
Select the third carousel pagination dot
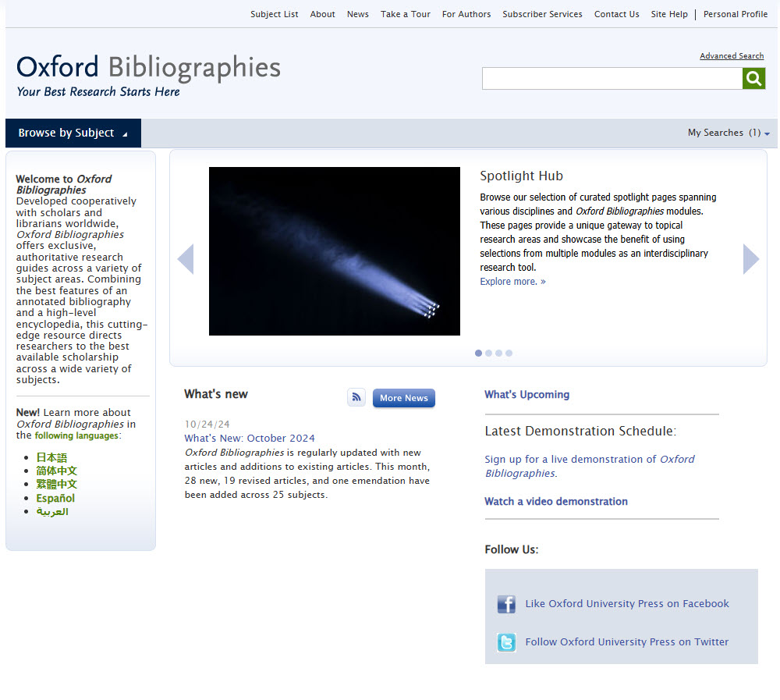click(x=498, y=353)
